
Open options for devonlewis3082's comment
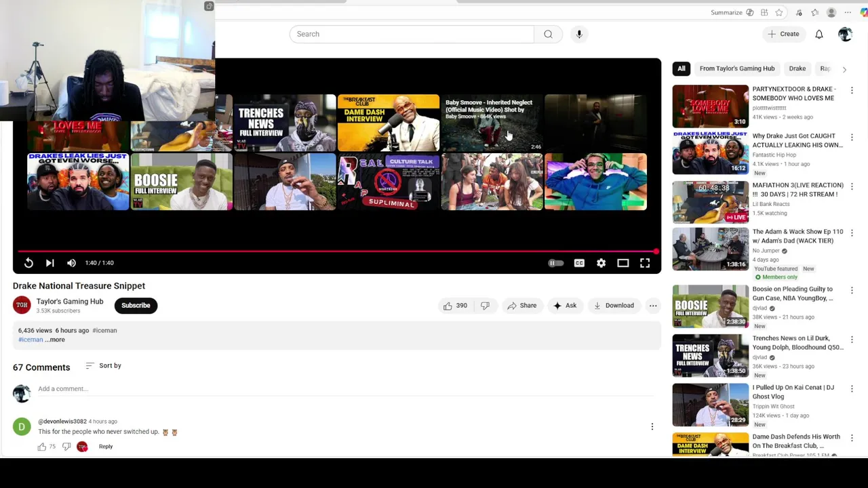pyautogui.click(x=652, y=427)
